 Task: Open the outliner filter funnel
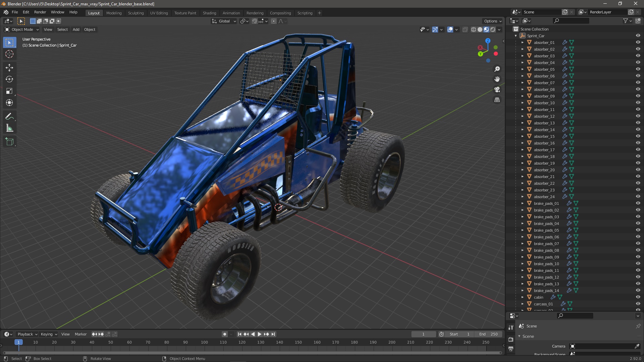pyautogui.click(x=625, y=21)
